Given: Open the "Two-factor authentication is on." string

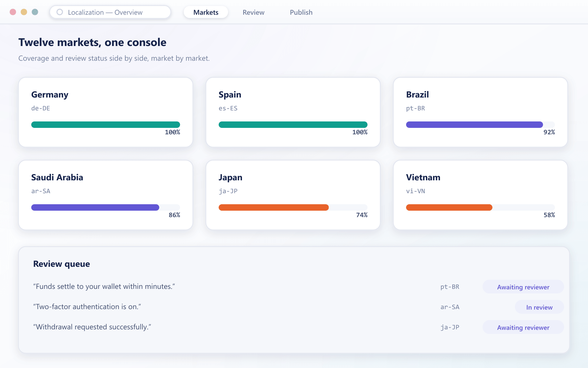Looking at the screenshot, I should pos(87,307).
